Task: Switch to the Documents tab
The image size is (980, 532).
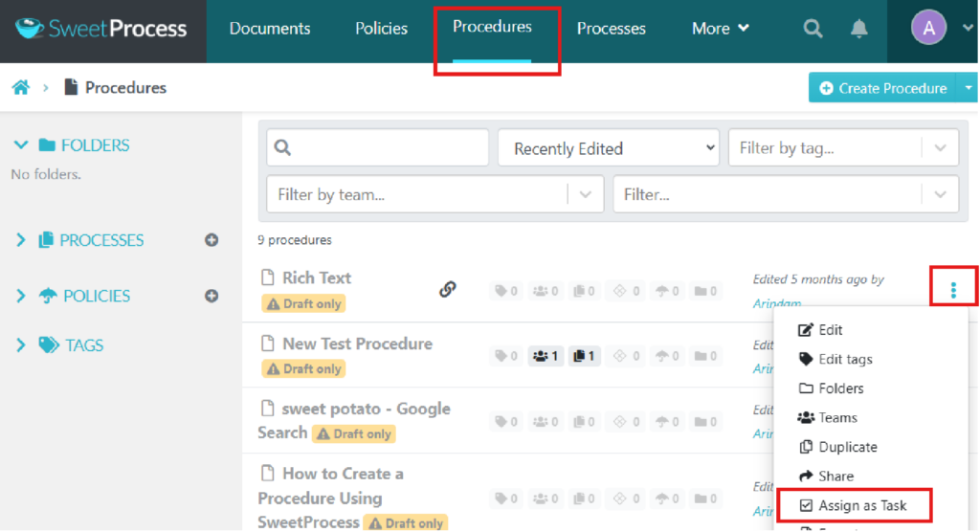Action: [270, 29]
